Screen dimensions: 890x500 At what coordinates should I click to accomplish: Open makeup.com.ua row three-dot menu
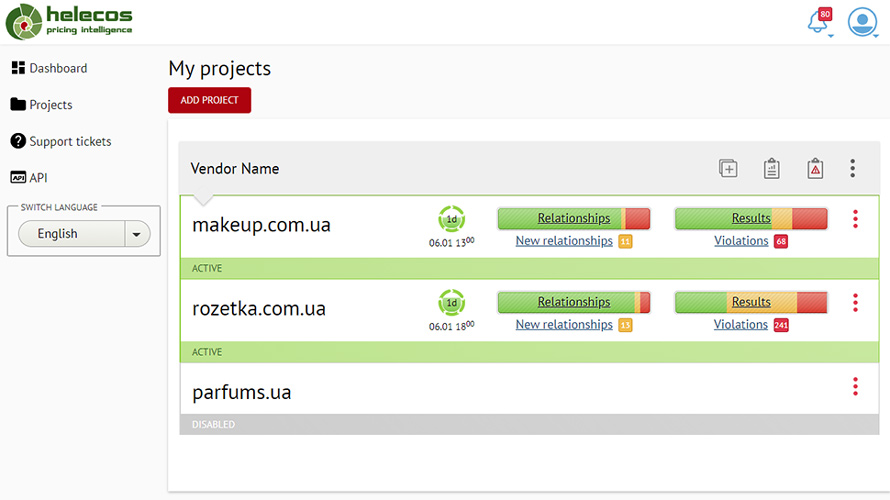pos(855,219)
